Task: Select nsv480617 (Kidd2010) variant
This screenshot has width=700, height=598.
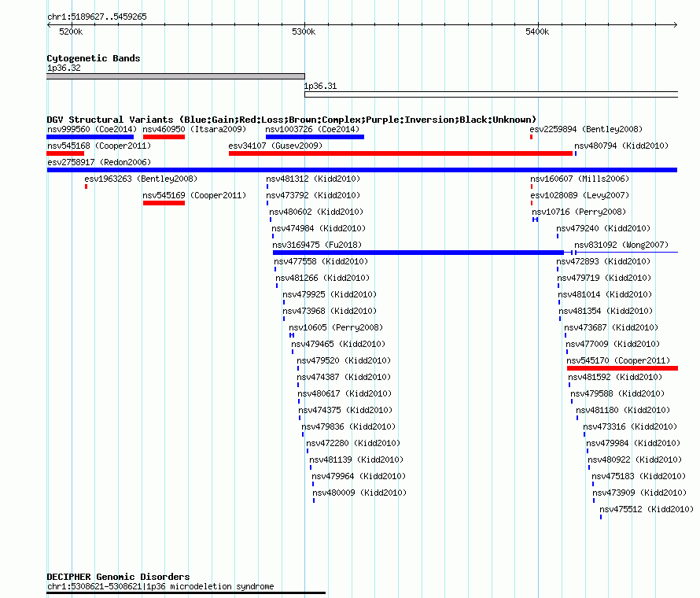Action: pyautogui.click(x=344, y=393)
